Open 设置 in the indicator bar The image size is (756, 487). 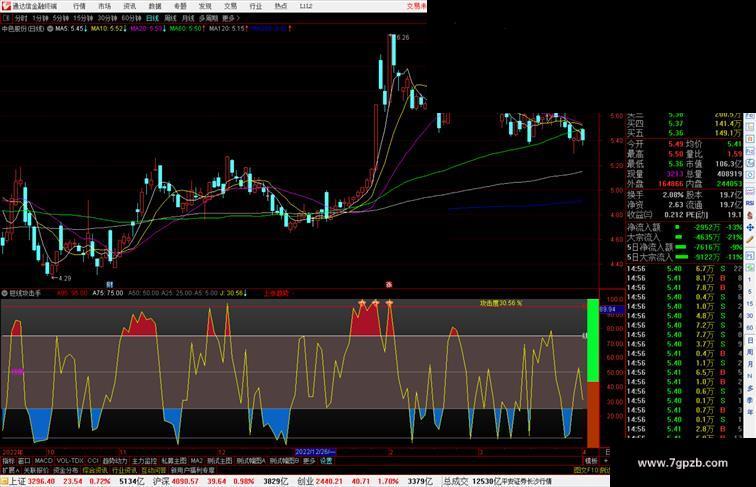[326, 461]
